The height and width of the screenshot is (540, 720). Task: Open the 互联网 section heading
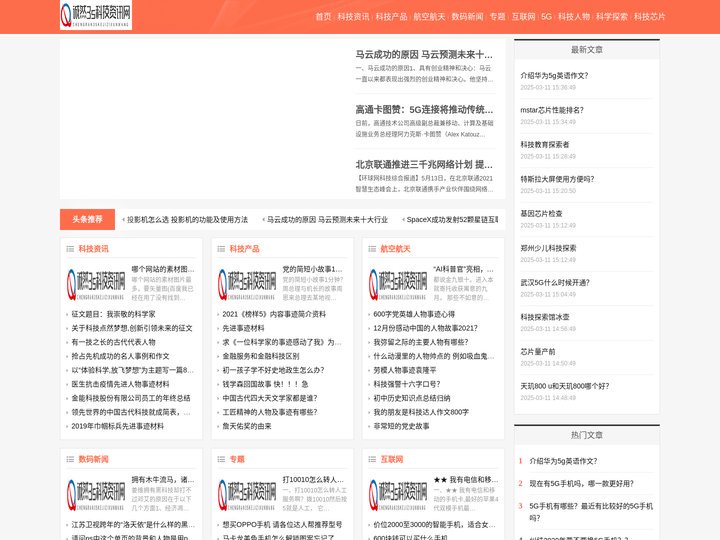pyautogui.click(x=392, y=459)
